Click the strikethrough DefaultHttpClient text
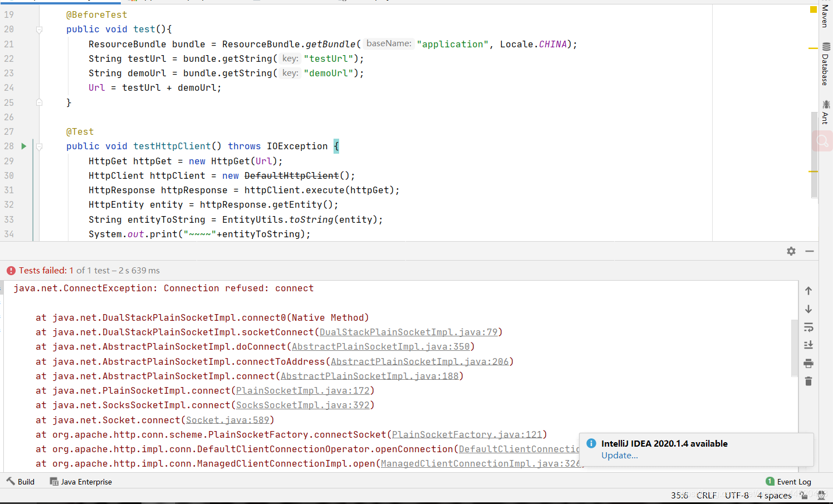 click(292, 176)
